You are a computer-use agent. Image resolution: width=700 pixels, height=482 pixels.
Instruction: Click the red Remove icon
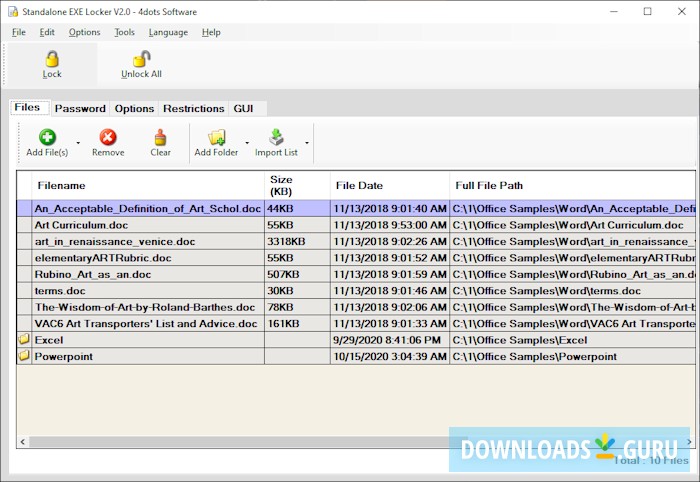(x=108, y=137)
